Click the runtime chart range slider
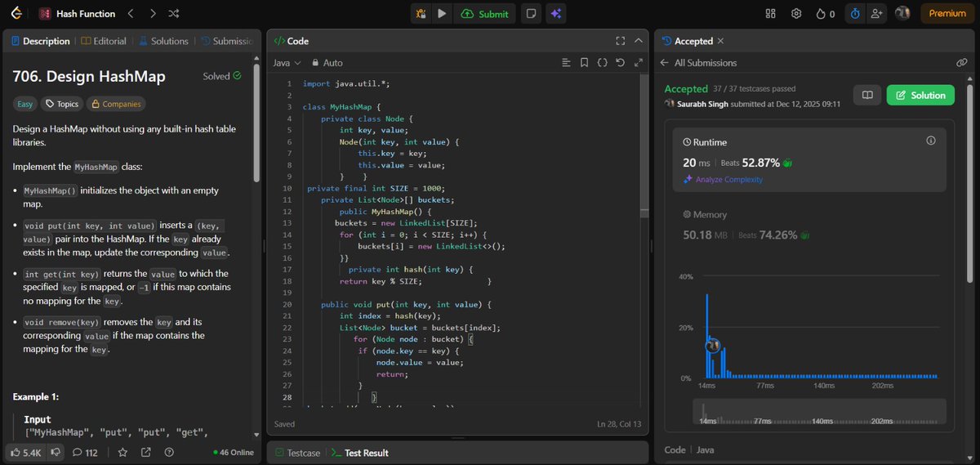Screen dimensions: 980x465 pyautogui.click(x=819, y=413)
